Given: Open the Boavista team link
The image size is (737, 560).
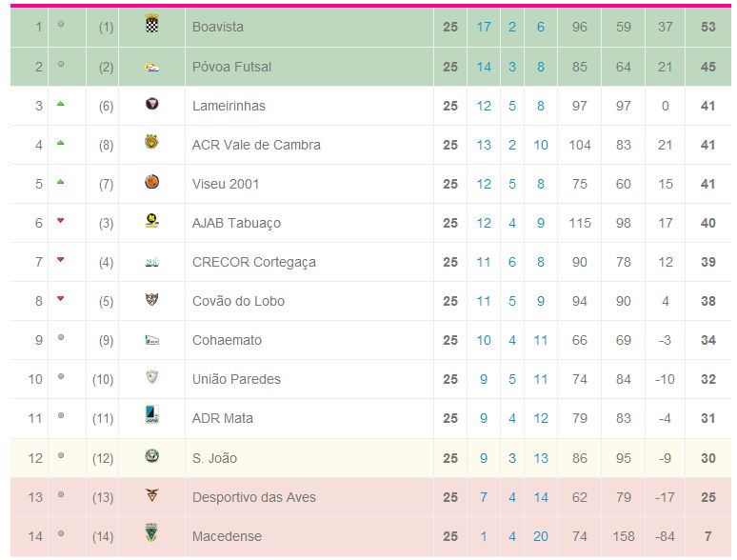Looking at the screenshot, I should 217,27.
